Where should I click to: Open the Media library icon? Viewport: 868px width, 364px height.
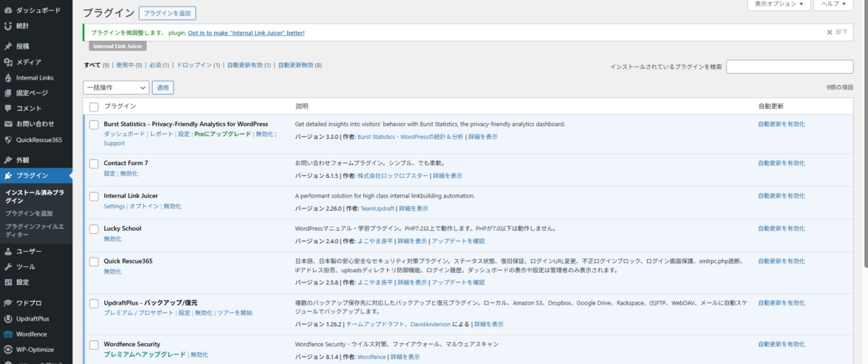[7, 62]
